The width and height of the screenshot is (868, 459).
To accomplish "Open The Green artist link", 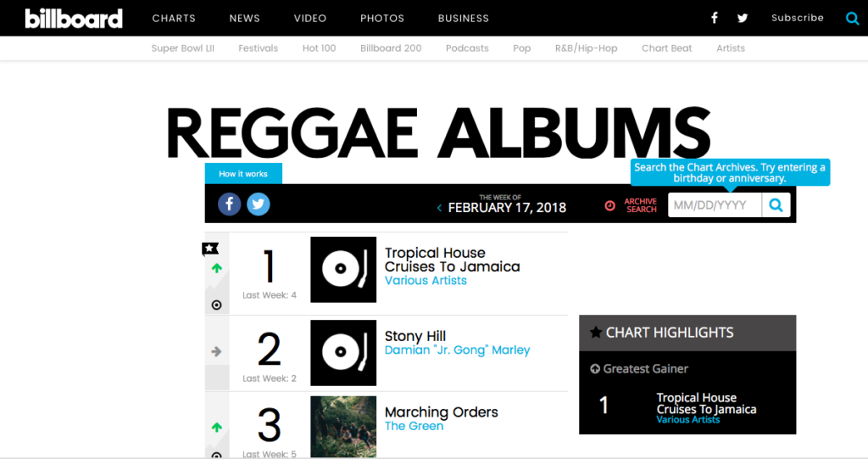I will click(x=414, y=426).
